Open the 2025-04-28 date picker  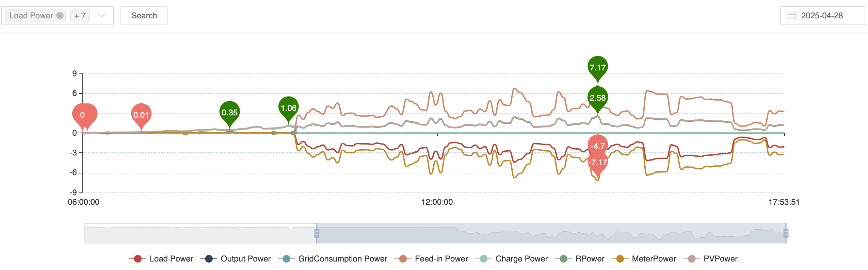tap(822, 16)
